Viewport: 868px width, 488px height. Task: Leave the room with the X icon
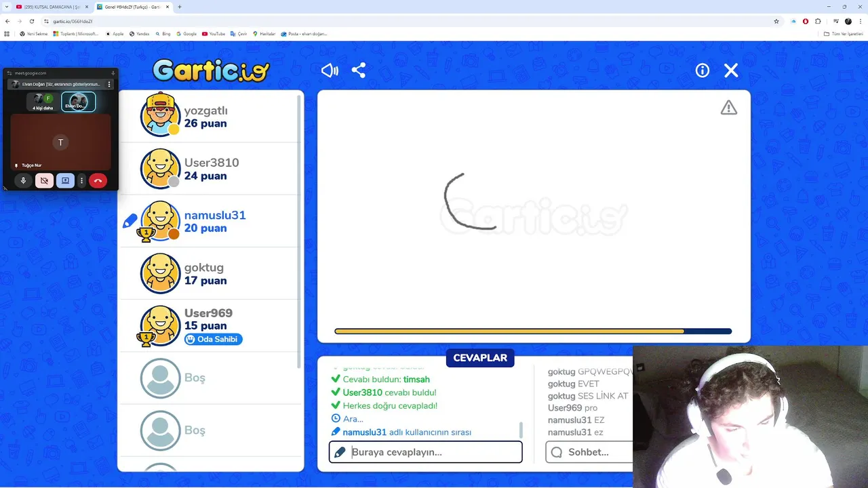(x=731, y=70)
